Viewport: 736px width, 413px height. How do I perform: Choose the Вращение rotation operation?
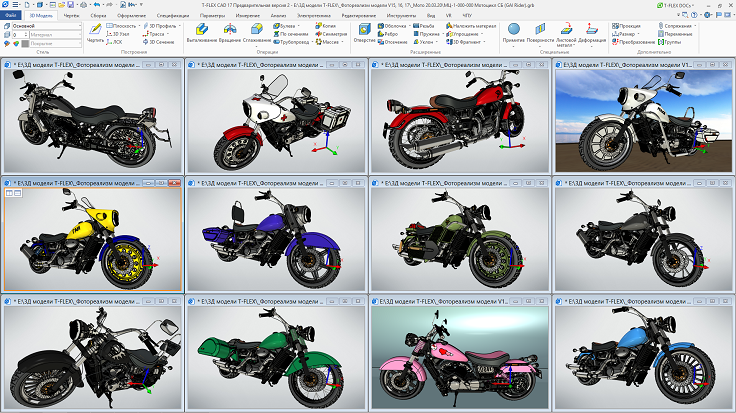pyautogui.click(x=230, y=33)
